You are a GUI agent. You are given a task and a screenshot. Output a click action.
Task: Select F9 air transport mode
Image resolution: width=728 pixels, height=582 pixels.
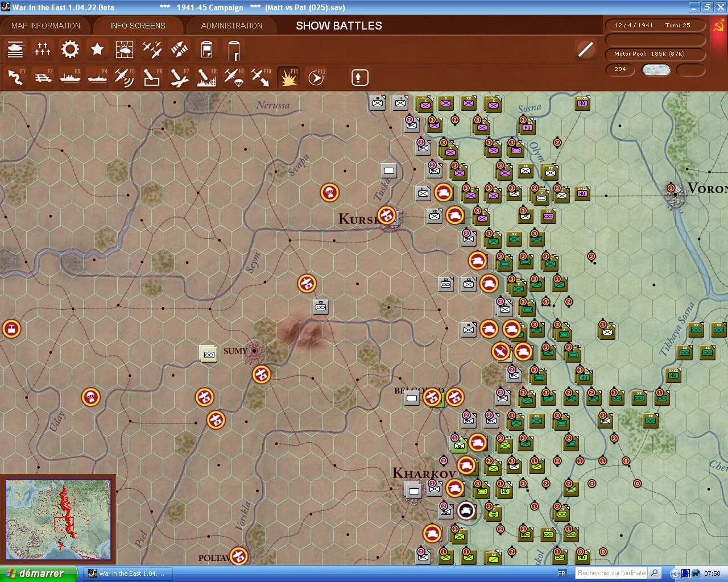coord(234,77)
